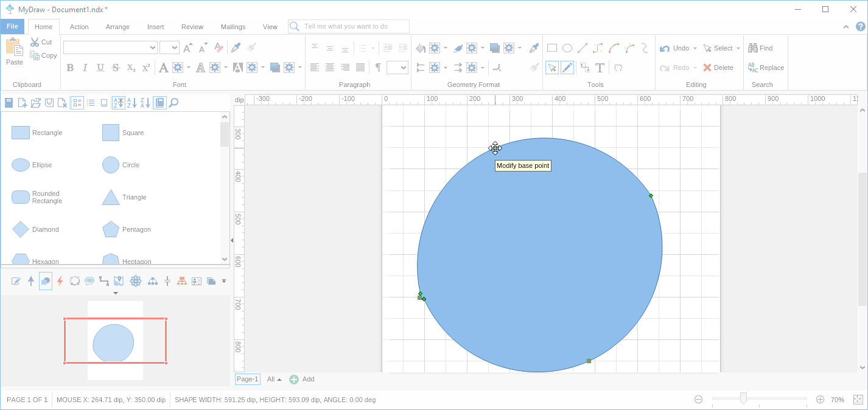Collapse the left panel splitter arrow
868x410 pixels.
(x=231, y=241)
